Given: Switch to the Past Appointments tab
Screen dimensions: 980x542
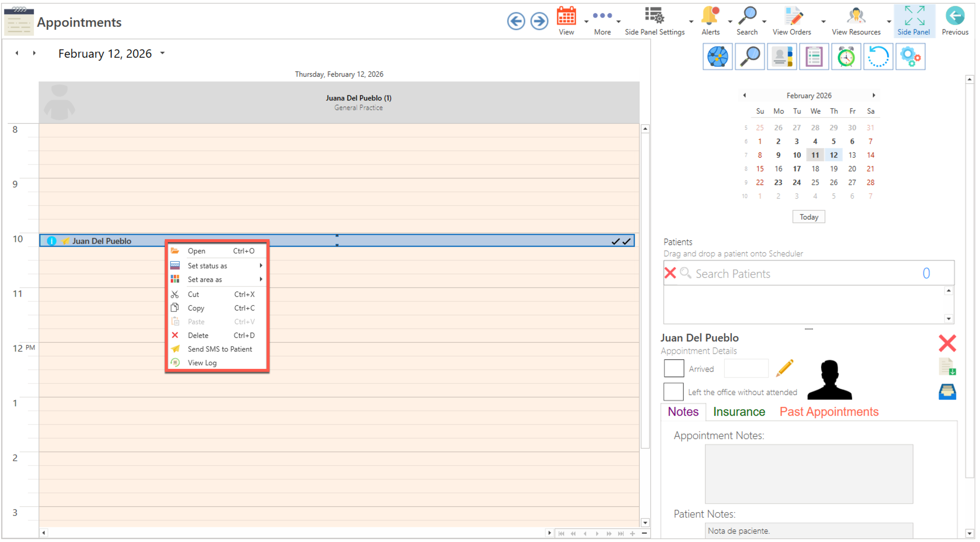Looking at the screenshot, I should (x=829, y=411).
